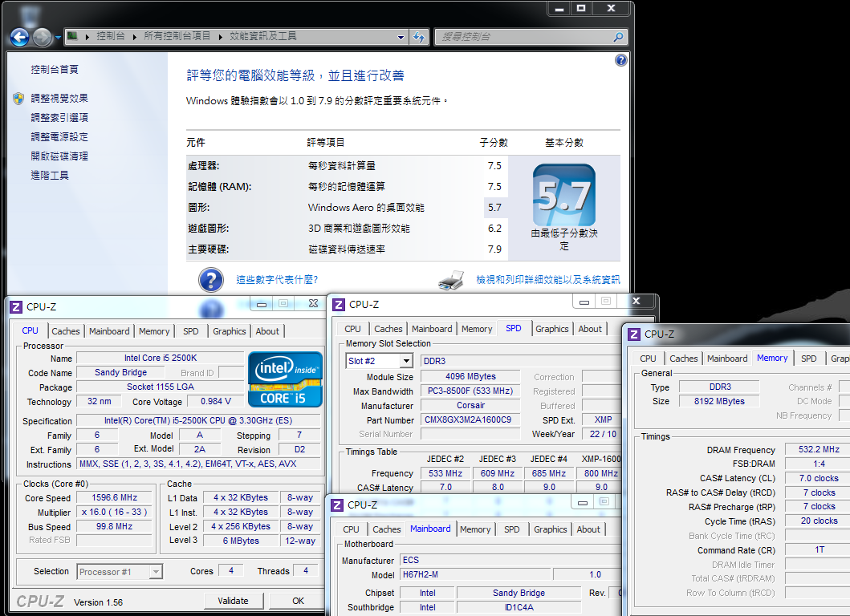The height and width of the screenshot is (616, 850).
Task: Open the 調整索引選項 link in the sidebar
Action: [x=59, y=118]
